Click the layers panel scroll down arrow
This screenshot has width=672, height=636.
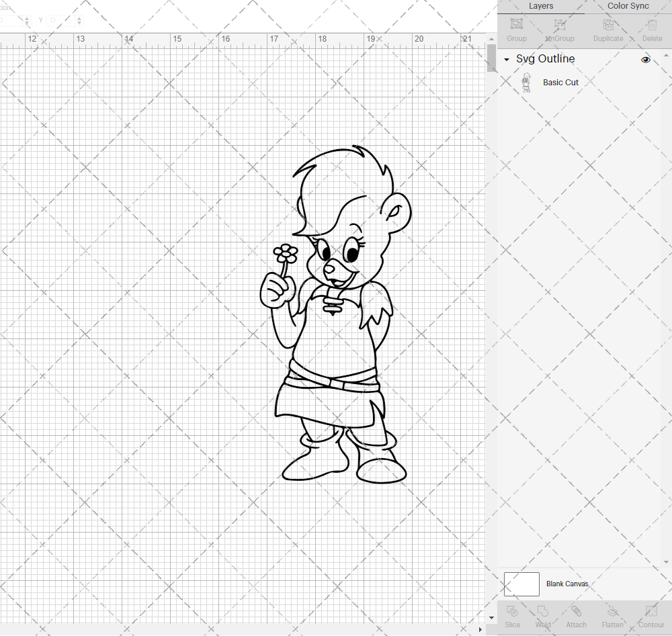point(666,562)
